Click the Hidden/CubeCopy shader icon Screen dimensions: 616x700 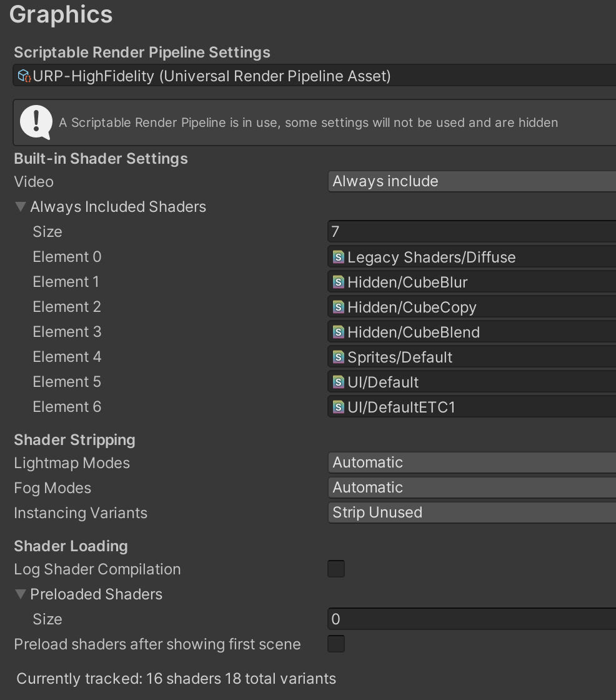coord(339,307)
